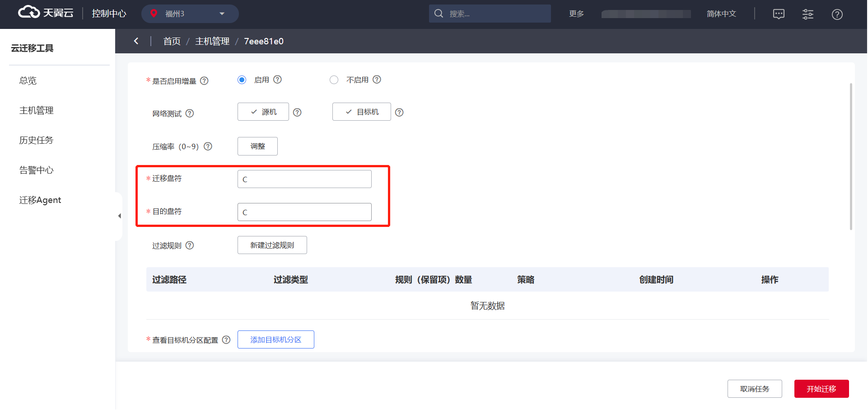Click the 策略 column header
Image resolution: width=868 pixels, height=410 pixels.
(x=526, y=280)
